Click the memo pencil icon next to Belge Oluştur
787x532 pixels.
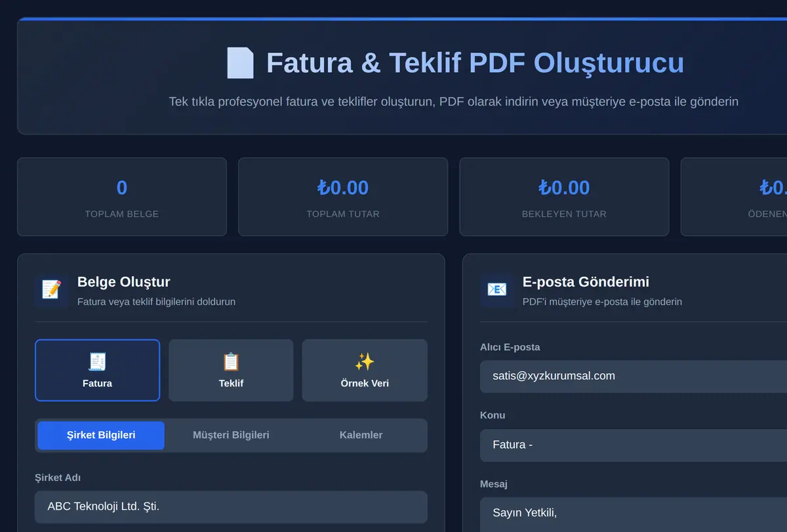point(51,289)
